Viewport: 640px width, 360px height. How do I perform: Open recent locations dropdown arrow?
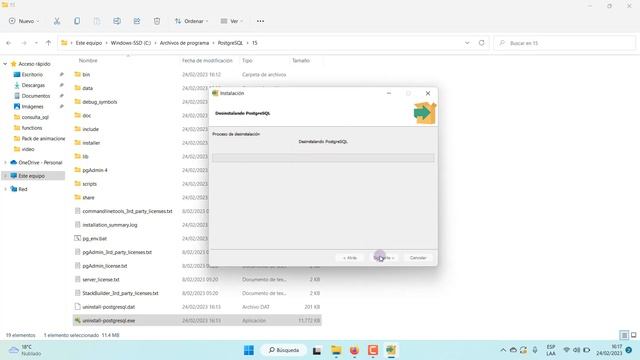click(x=36, y=43)
